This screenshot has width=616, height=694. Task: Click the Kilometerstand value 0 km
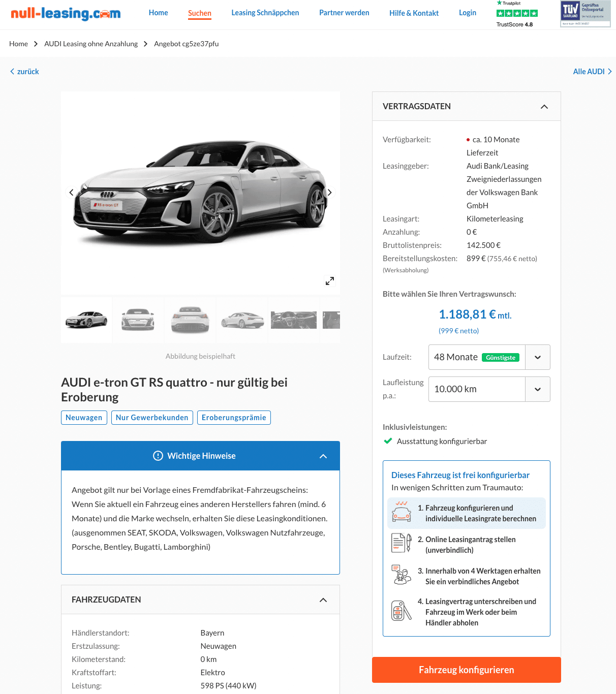208,659
